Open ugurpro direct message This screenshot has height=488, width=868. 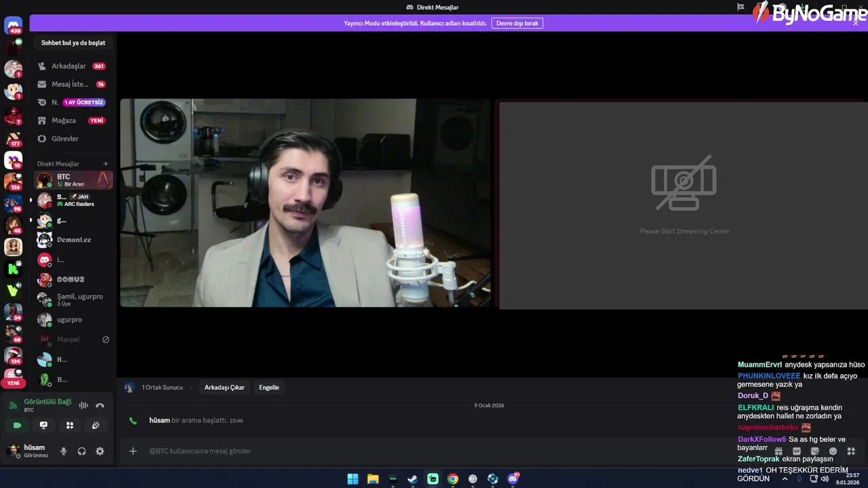(73, 319)
